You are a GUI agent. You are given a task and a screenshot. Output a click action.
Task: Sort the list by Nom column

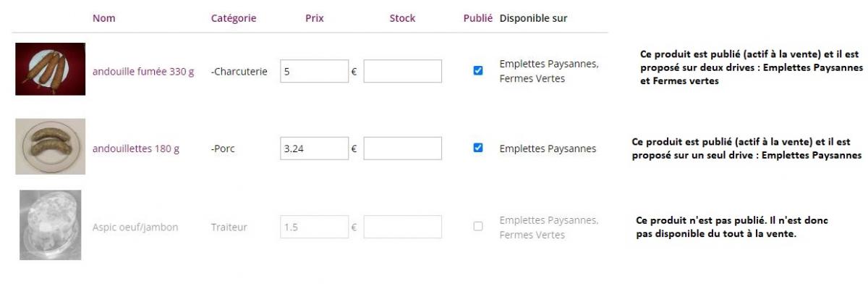point(103,18)
